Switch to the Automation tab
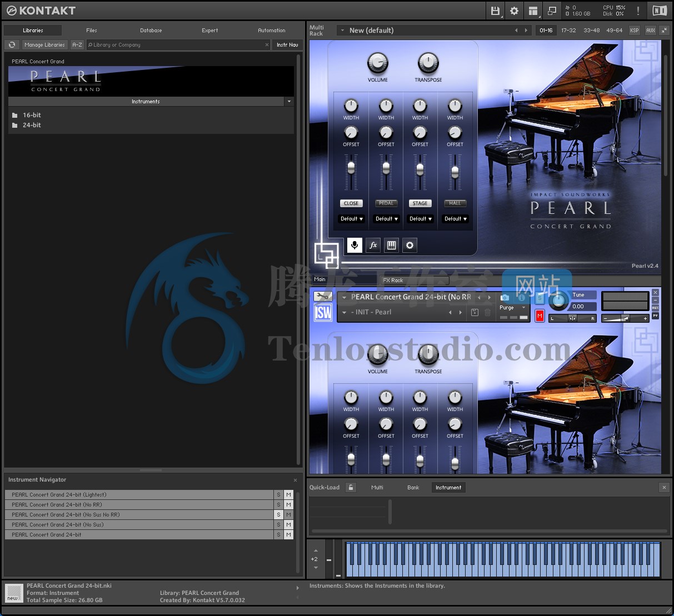This screenshot has height=616, width=674. (272, 31)
